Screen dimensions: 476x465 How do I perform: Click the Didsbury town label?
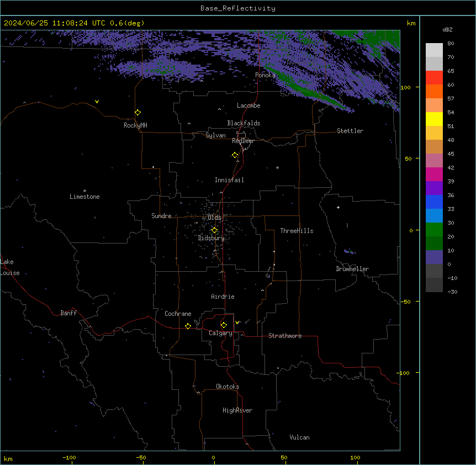click(x=211, y=238)
